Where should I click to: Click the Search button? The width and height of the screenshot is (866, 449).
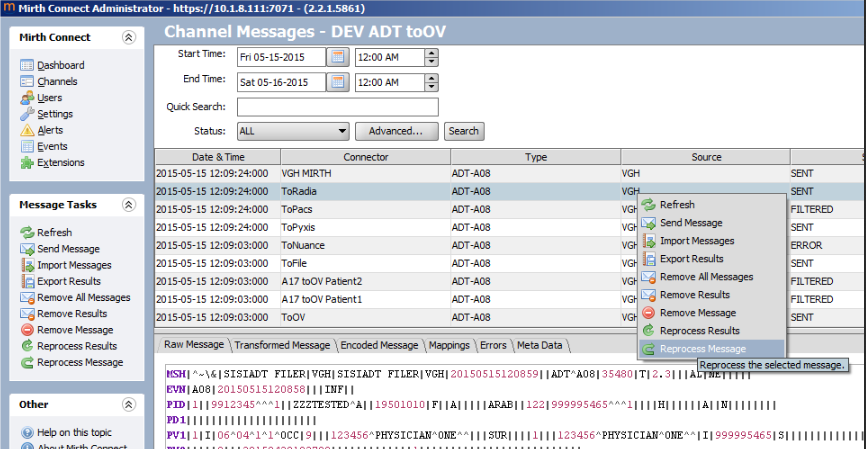(463, 131)
